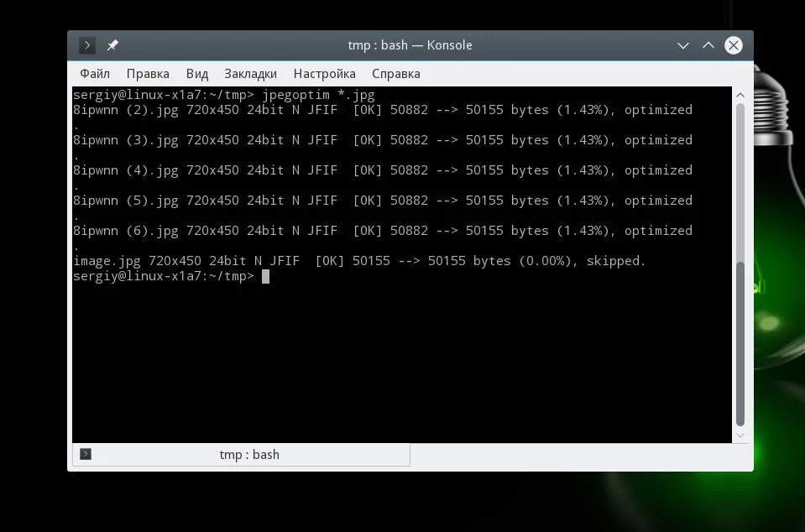
Task: Open the Настройка menu
Action: pos(325,74)
